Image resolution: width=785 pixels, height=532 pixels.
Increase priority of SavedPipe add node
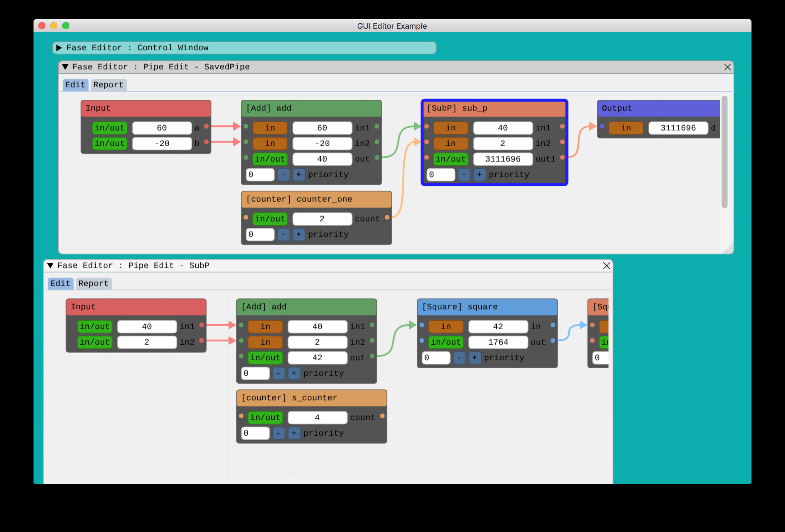(x=298, y=175)
